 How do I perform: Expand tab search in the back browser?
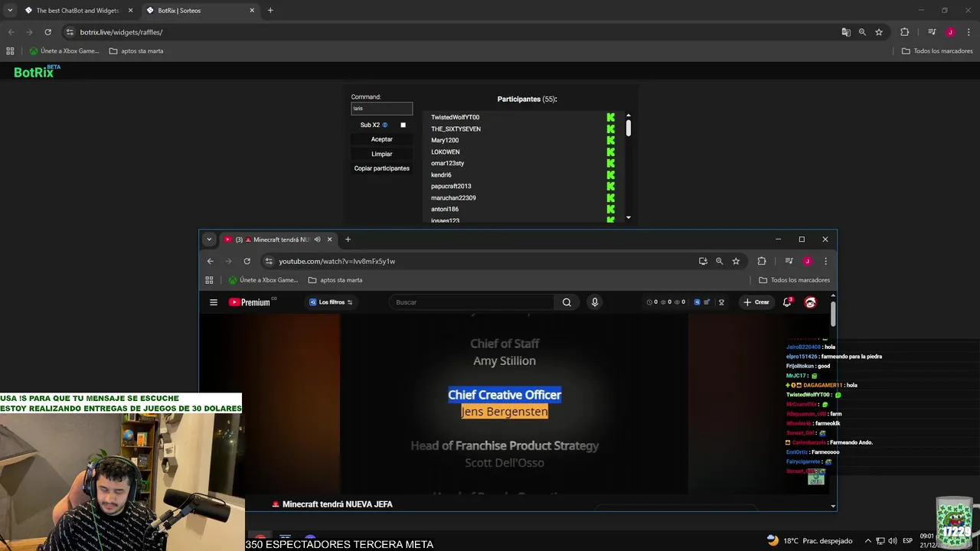(x=9, y=11)
